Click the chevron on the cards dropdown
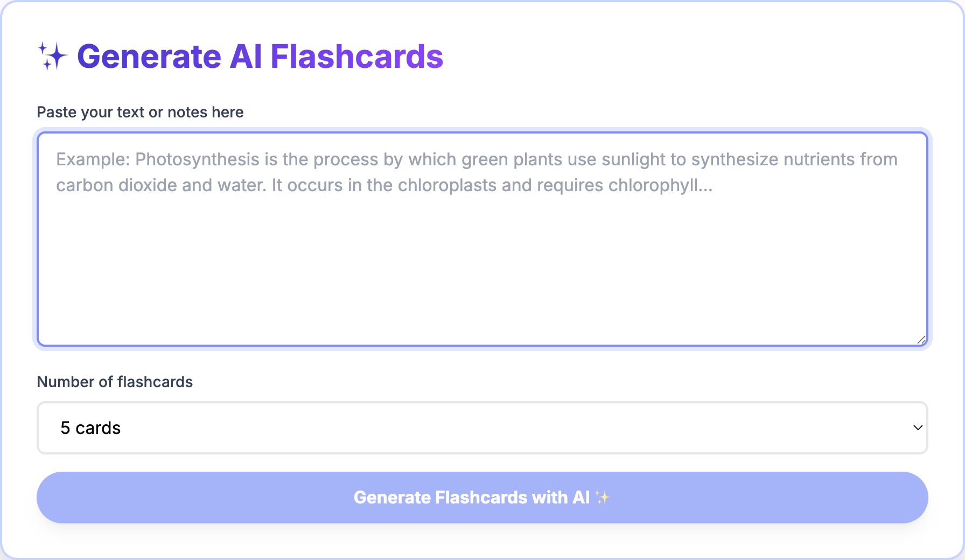The height and width of the screenshot is (560, 965). tap(918, 428)
